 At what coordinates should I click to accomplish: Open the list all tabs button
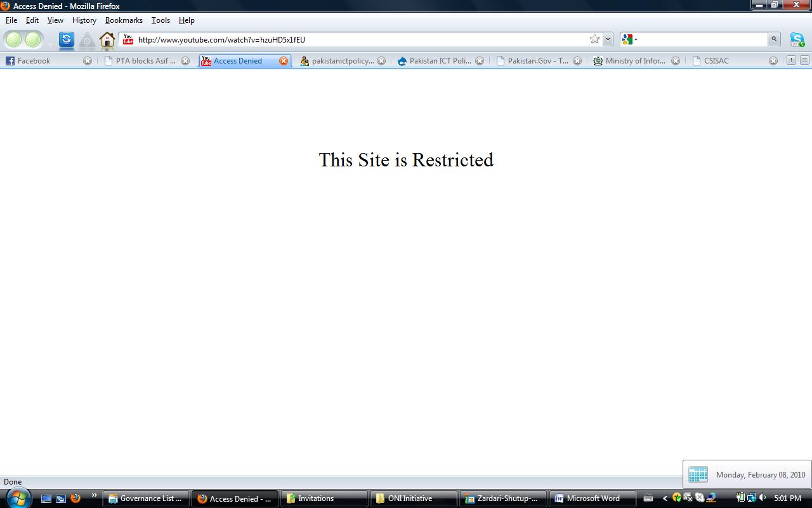coord(804,60)
